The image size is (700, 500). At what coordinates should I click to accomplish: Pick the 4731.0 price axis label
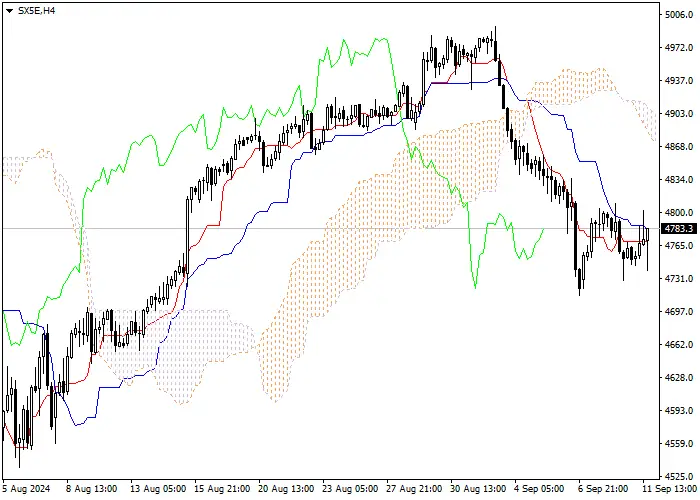pos(679,279)
